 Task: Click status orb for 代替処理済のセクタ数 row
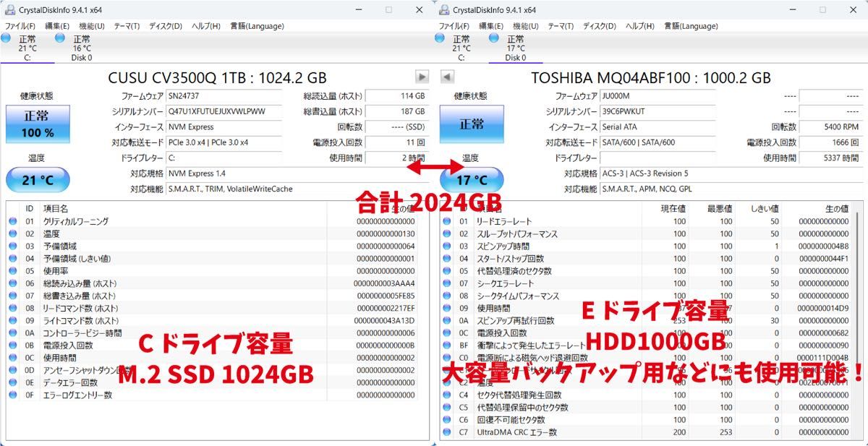tap(446, 271)
